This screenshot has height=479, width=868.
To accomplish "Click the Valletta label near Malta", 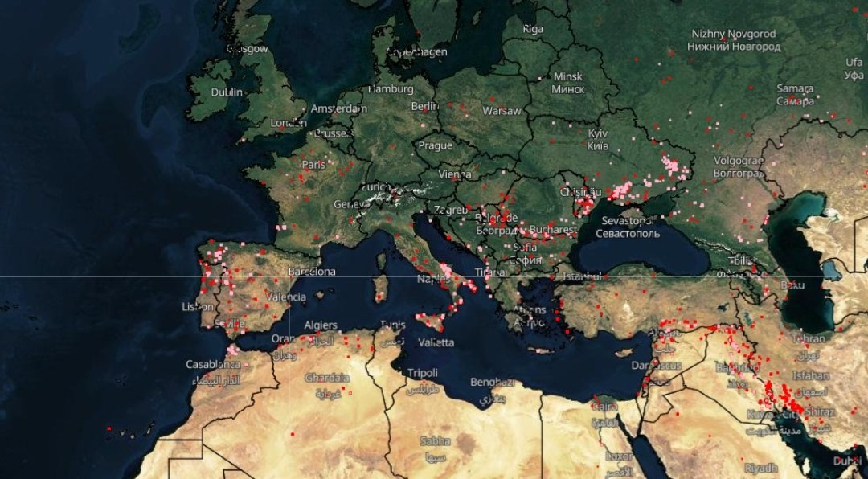I will click(436, 342).
